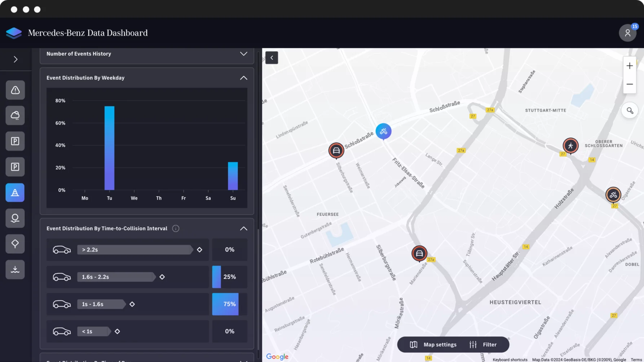Click the pedestrian marker near Oberer Schlossgarten
The image size is (644, 362).
click(570, 146)
